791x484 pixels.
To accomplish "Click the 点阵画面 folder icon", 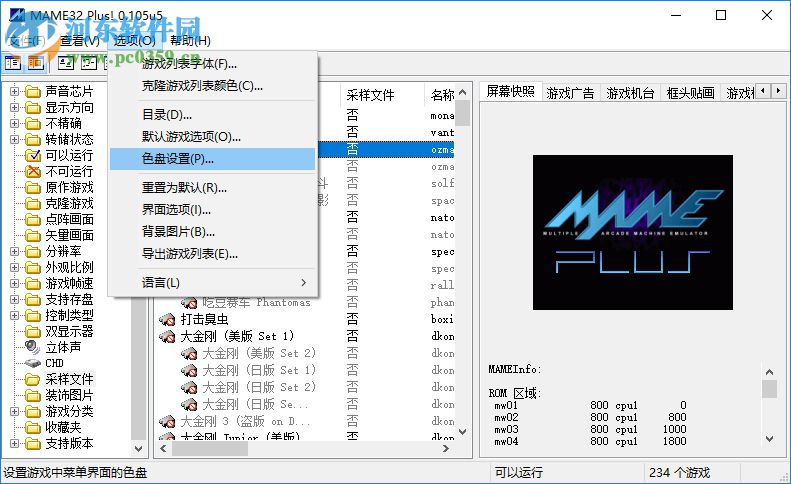I will click(x=33, y=220).
